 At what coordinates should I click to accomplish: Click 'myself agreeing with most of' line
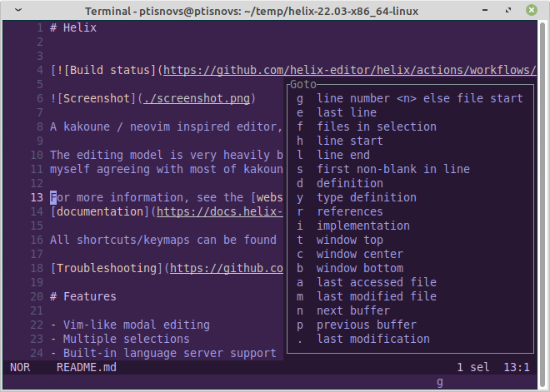pos(167,169)
